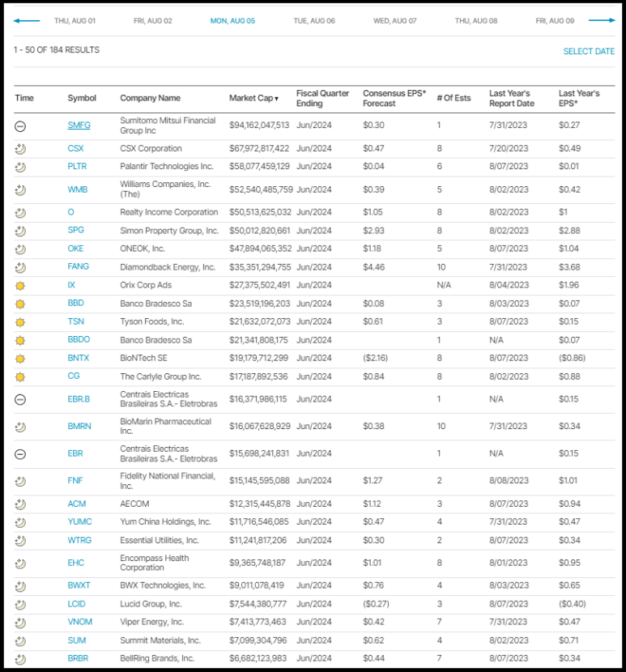Viewport: 626px width, 672px height.
Task: Open the WTRG symbol link
Action: click(79, 540)
